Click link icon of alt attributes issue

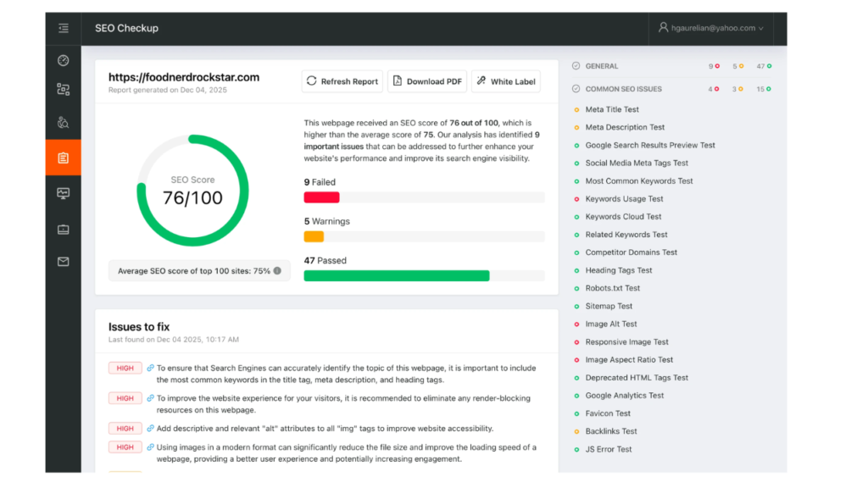[150, 428]
